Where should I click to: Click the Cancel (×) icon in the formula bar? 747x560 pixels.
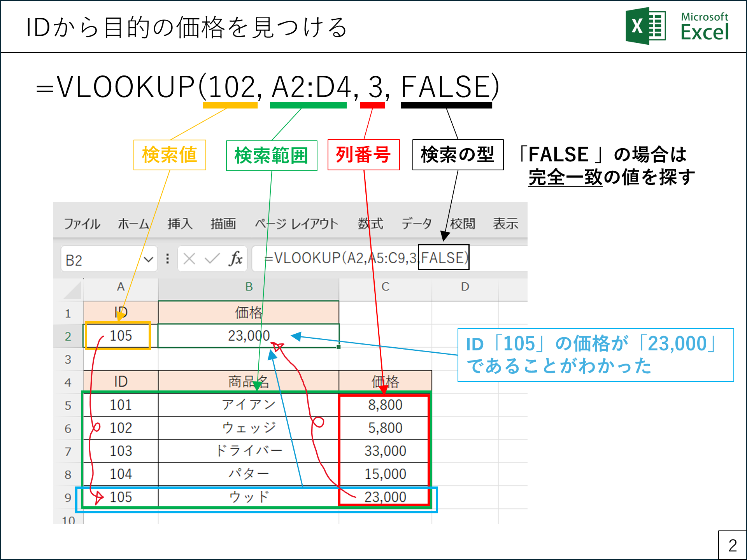click(189, 258)
